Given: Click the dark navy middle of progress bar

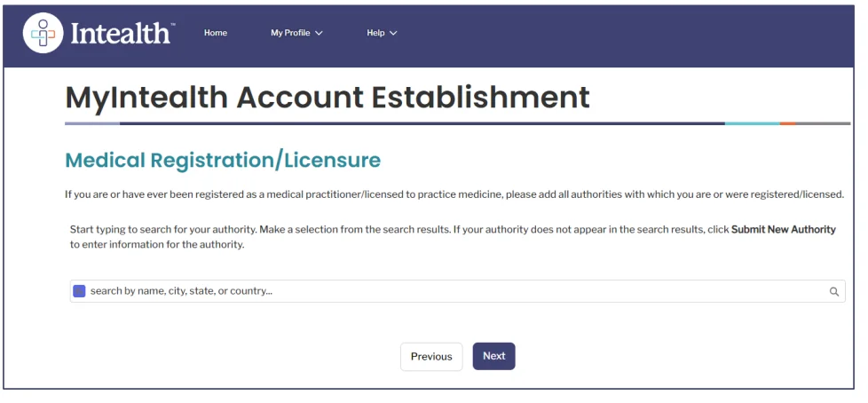Looking at the screenshot, I should pos(422,123).
